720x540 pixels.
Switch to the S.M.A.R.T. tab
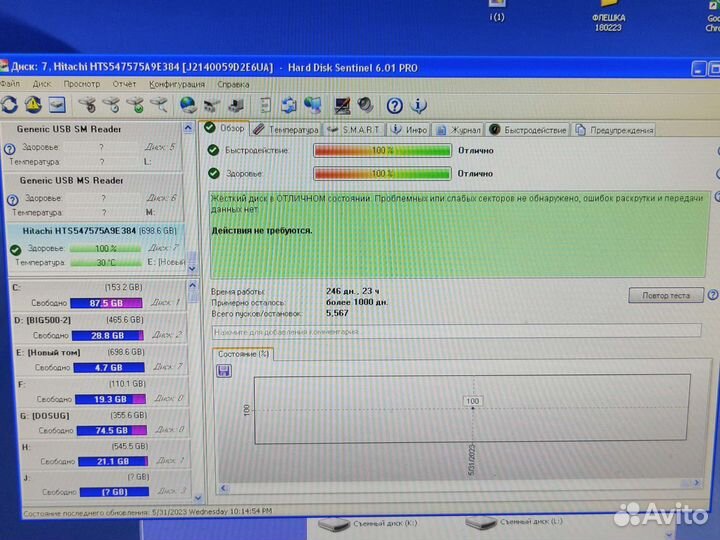pyautogui.click(x=354, y=130)
